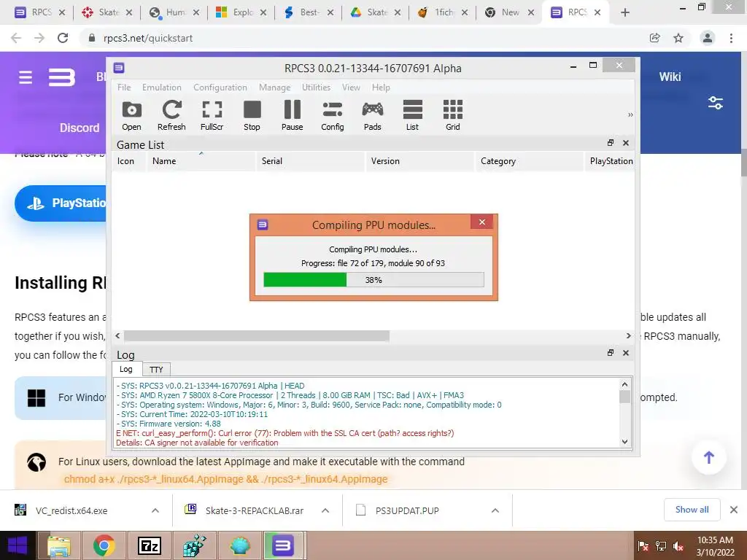Open the Chrome profile icon

click(x=708, y=38)
